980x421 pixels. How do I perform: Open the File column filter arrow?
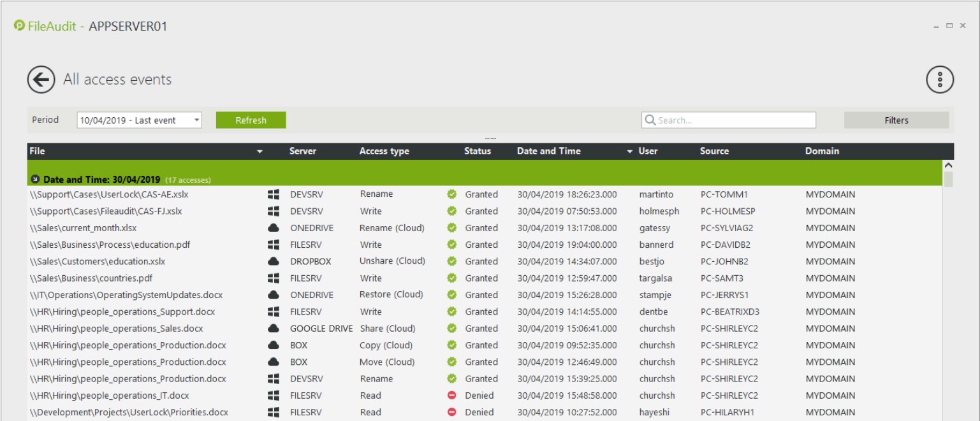(260, 152)
